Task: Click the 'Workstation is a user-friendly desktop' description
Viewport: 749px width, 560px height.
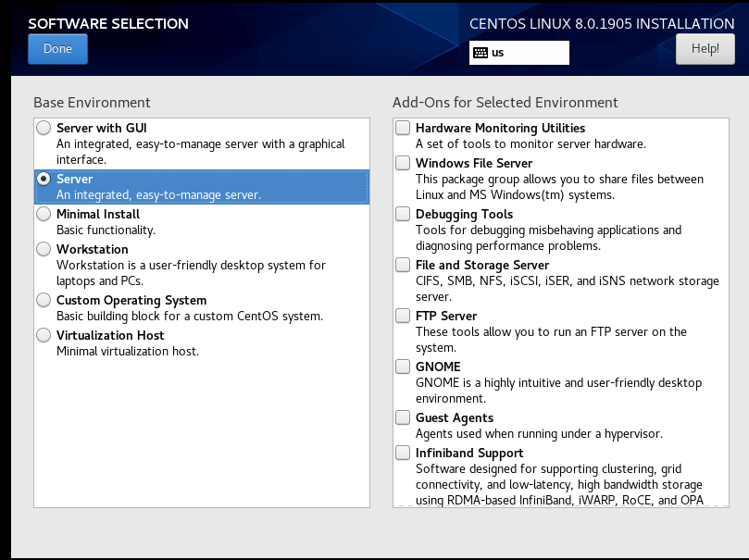Action: pos(191,273)
